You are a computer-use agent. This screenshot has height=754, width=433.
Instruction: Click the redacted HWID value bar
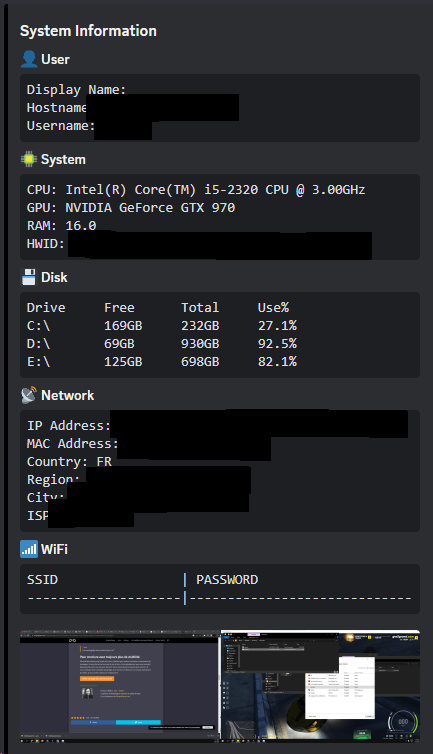pos(220,245)
